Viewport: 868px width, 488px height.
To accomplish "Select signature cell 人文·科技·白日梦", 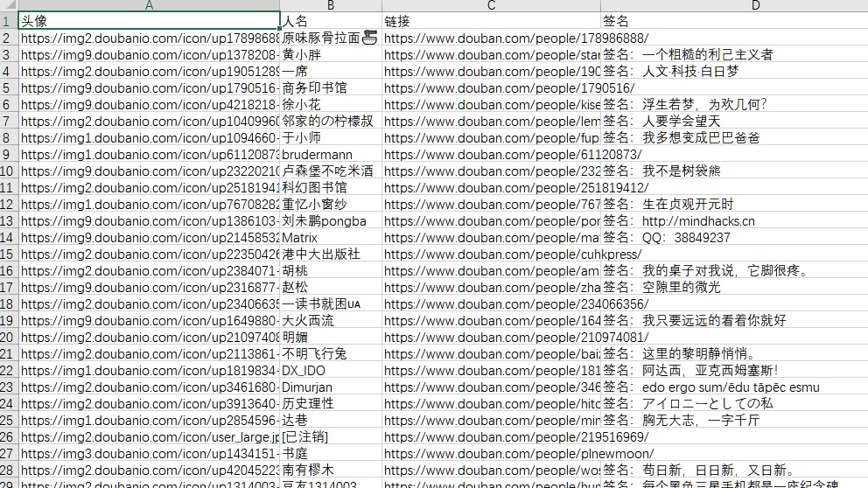I will click(734, 72).
